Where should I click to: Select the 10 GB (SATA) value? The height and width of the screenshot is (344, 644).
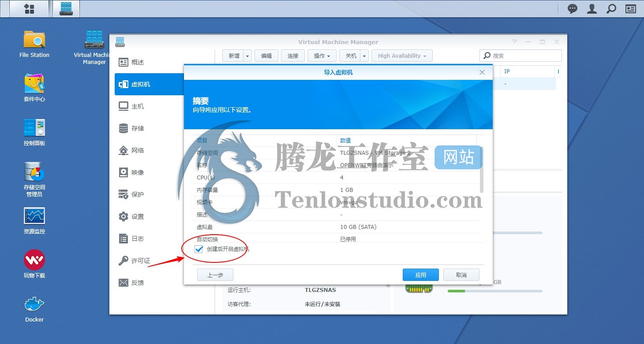coord(358,227)
